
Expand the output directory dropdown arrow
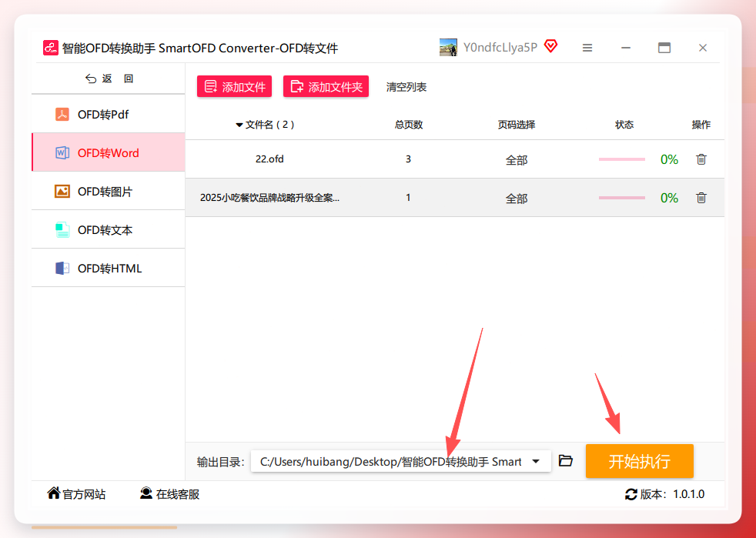point(536,462)
